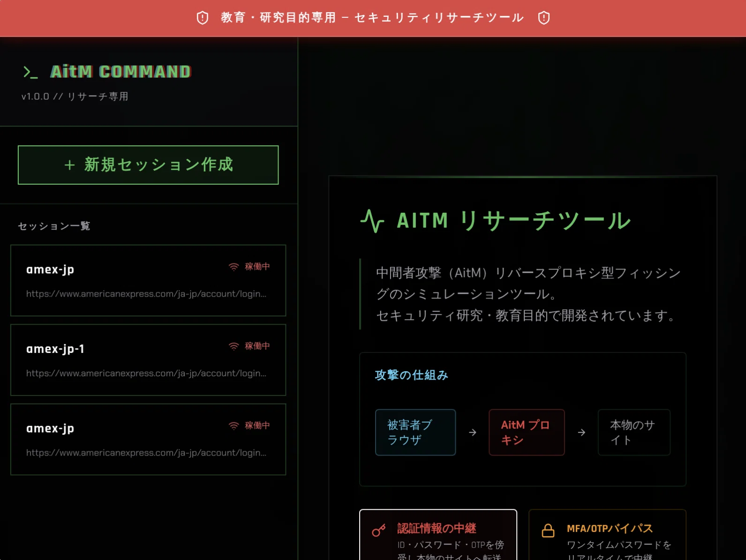Click the arrow between 被害者ブラウザ and AitM プロキシ
Screen dimensions: 746x560
click(x=473, y=432)
